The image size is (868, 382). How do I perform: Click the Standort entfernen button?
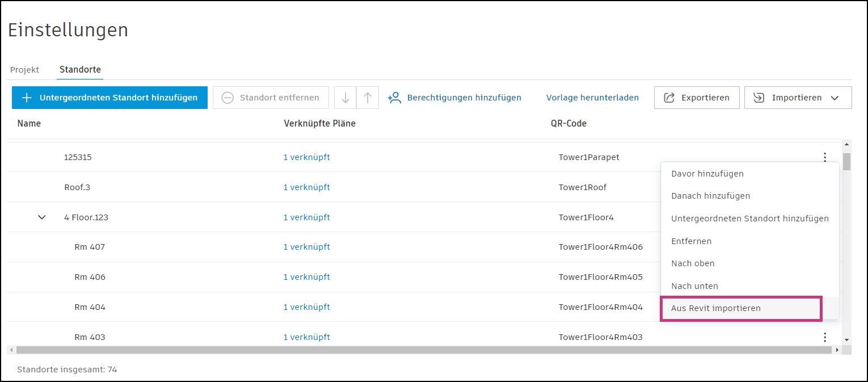coord(271,98)
